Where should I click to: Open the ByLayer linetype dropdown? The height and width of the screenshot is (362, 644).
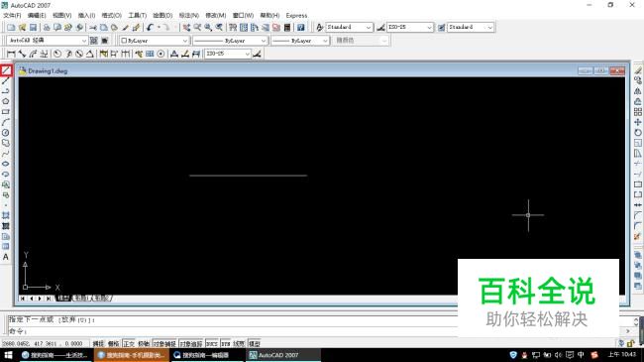(230, 41)
